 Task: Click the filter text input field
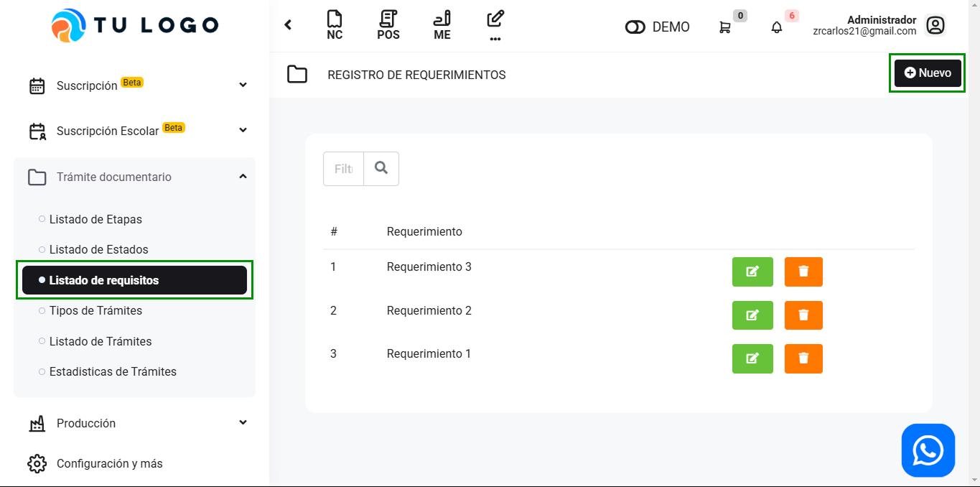coord(344,169)
